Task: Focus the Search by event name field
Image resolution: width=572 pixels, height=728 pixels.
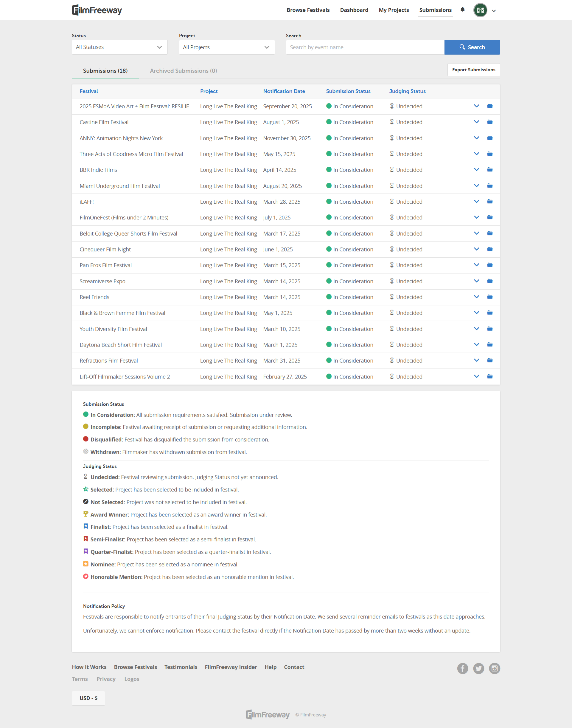Action: [365, 47]
